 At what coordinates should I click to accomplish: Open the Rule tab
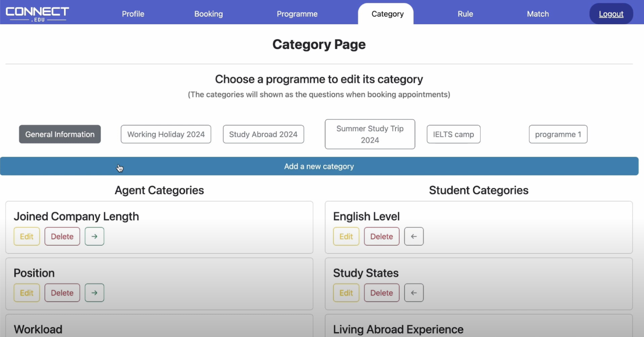465,14
